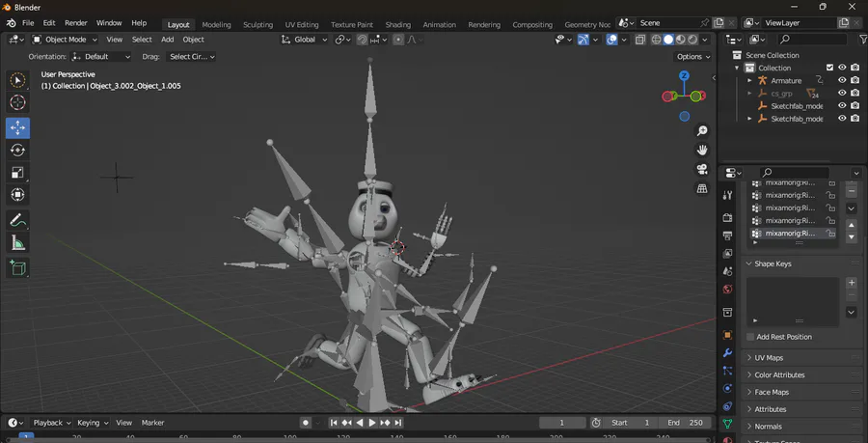Viewport: 868px width, 443px height.
Task: Expand the UV Maps panel
Action: tap(769, 358)
